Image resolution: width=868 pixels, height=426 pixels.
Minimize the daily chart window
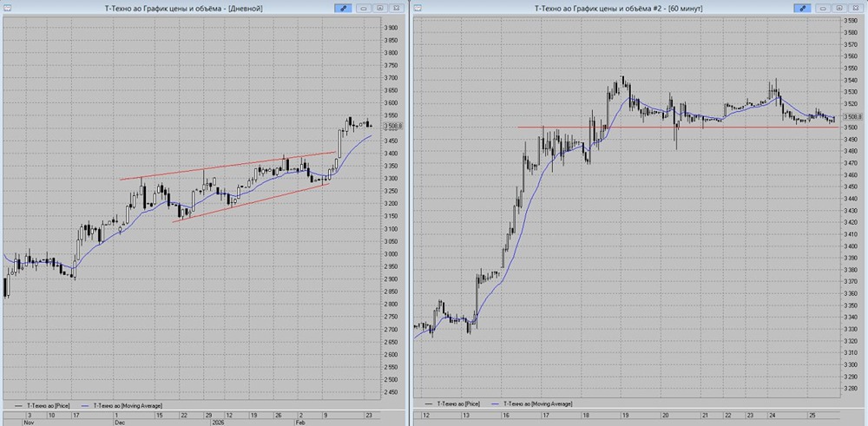click(x=365, y=7)
